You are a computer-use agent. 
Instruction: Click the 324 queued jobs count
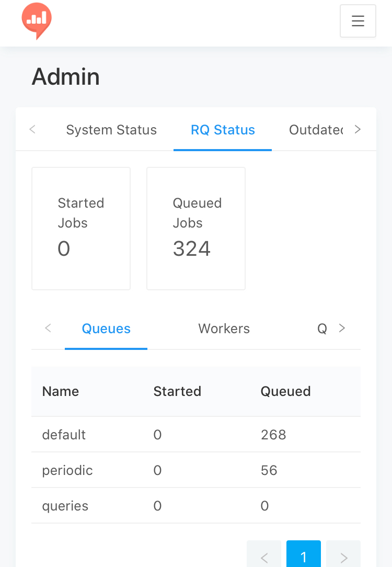tap(191, 248)
